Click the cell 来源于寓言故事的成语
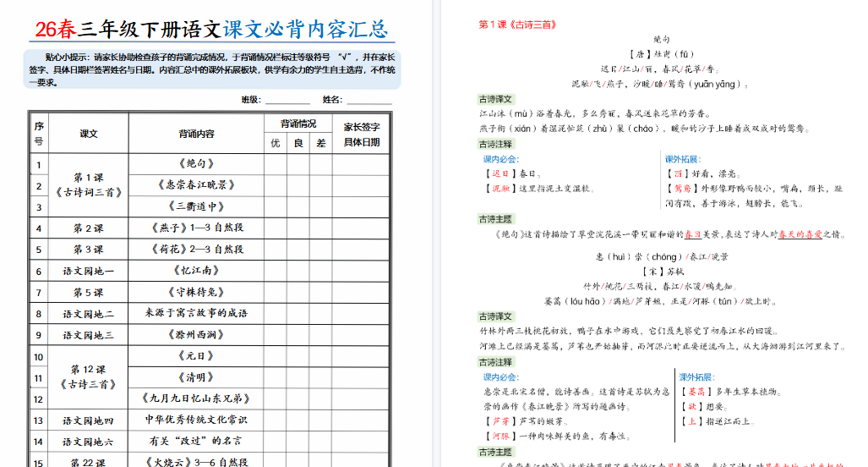 coord(196,313)
